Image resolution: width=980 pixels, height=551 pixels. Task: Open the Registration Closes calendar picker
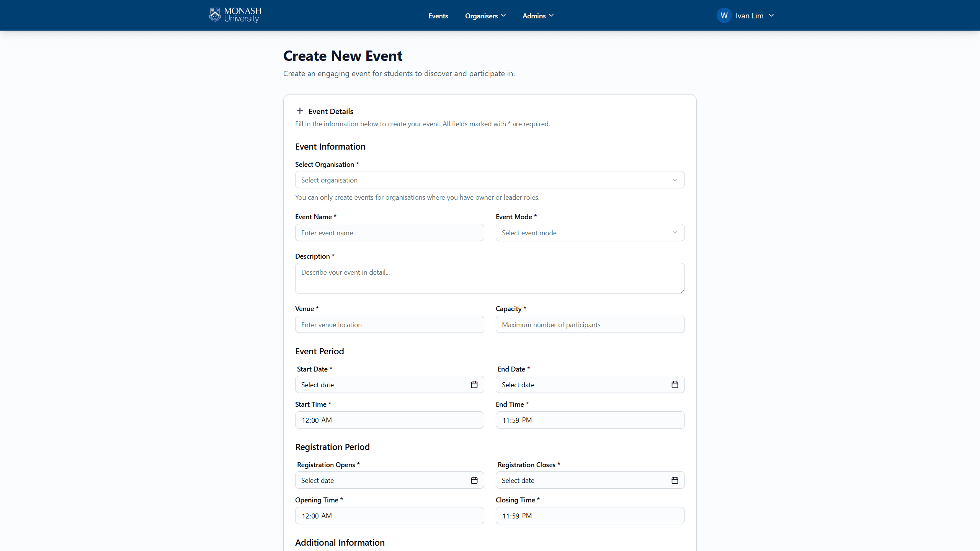(675, 480)
